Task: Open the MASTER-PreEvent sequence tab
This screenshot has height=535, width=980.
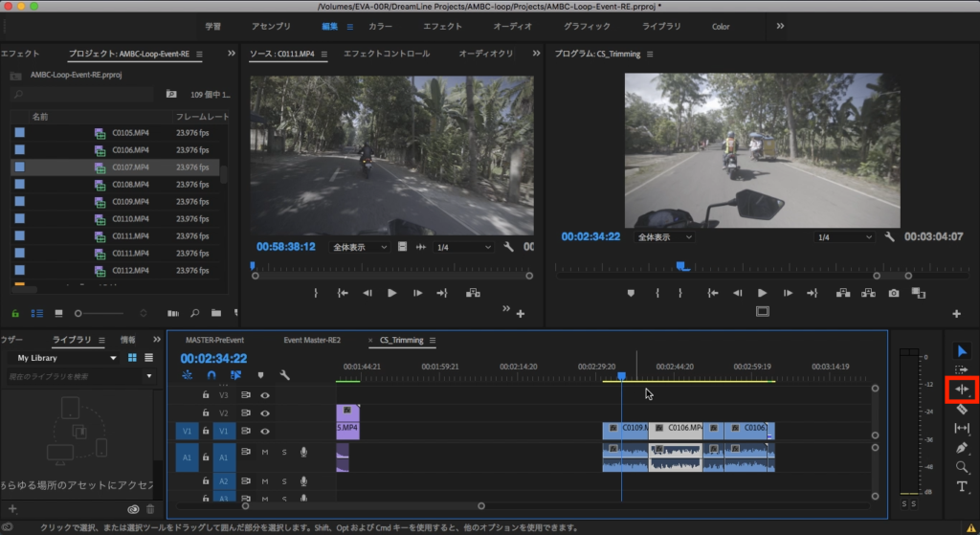Action: tap(214, 340)
